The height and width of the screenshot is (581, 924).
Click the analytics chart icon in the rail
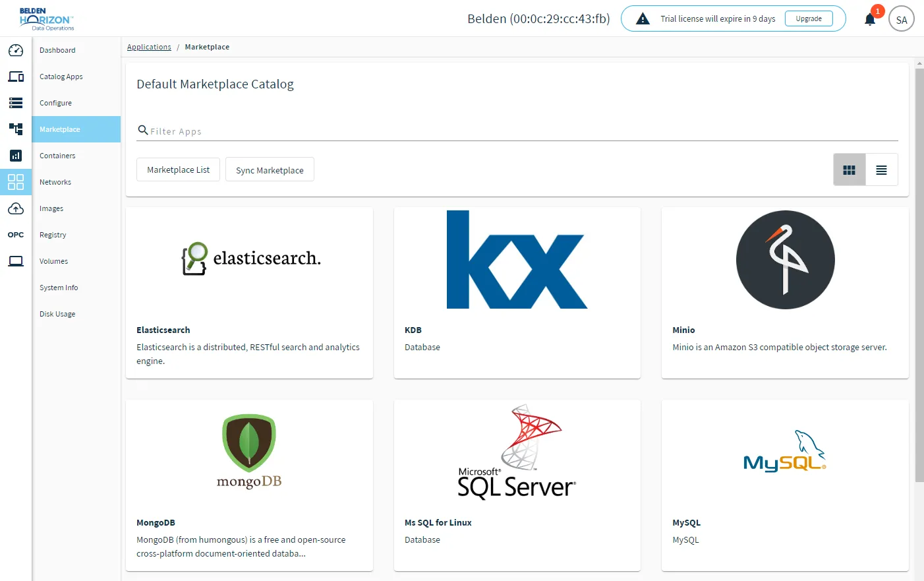point(16,156)
